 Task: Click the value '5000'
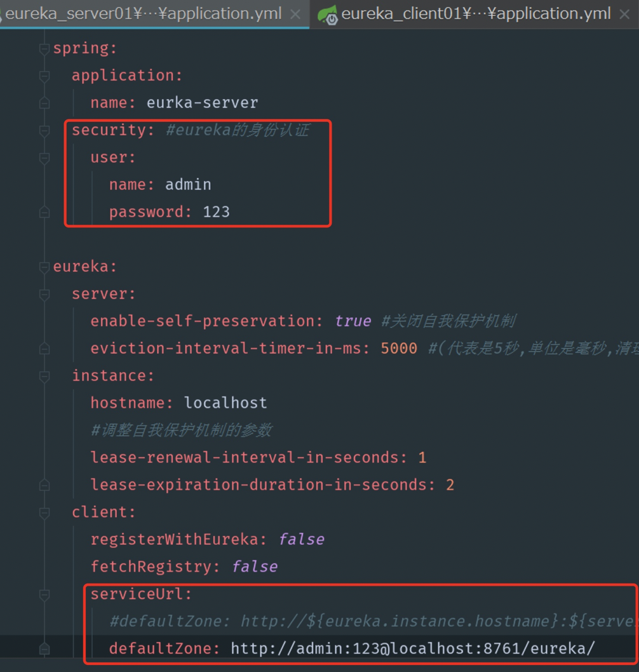[399, 349]
